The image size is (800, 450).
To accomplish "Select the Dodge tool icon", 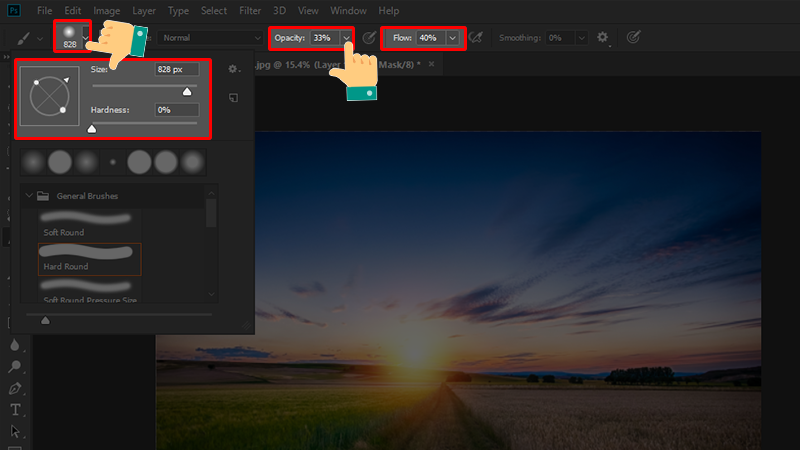I will click(x=15, y=366).
